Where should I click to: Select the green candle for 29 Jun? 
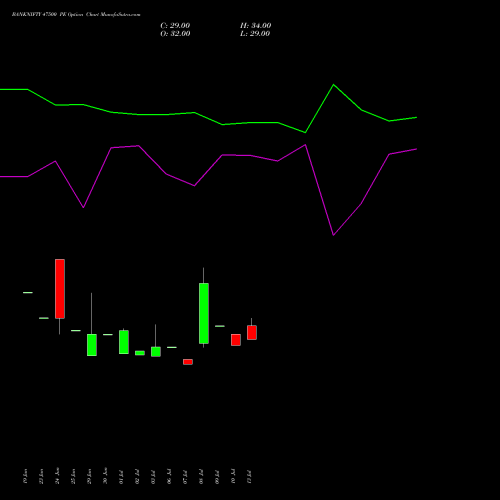(92, 345)
